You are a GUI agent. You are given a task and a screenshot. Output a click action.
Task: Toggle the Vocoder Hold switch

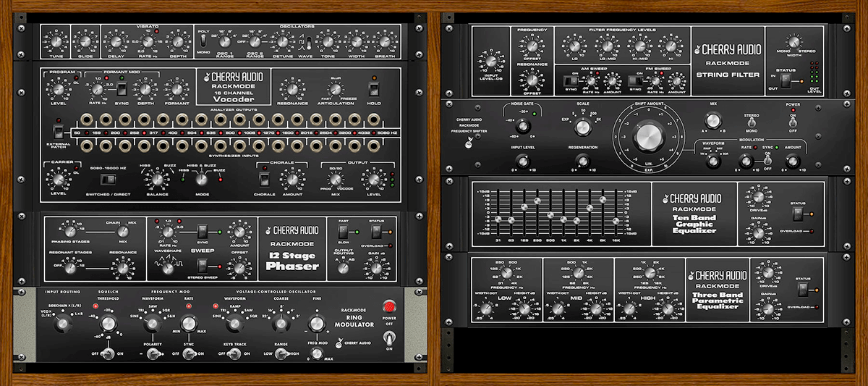373,89
